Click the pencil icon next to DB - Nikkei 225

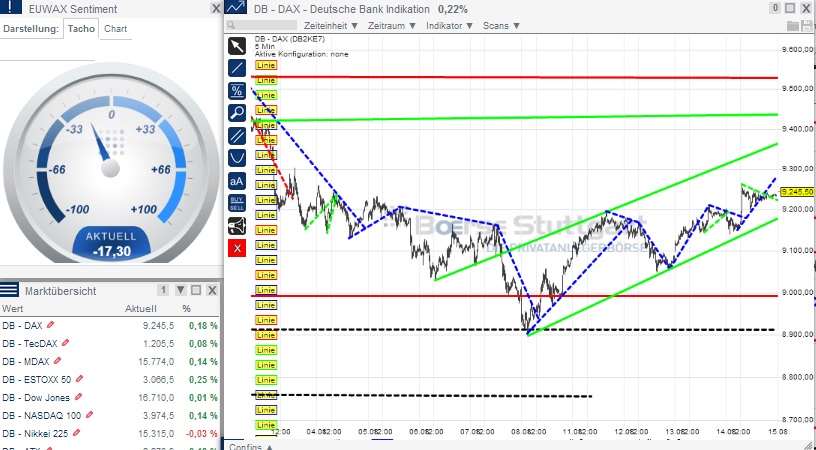77,432
